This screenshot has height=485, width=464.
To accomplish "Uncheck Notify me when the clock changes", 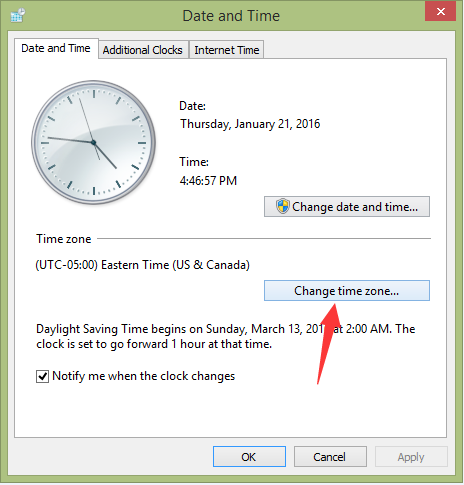I will 42,377.
